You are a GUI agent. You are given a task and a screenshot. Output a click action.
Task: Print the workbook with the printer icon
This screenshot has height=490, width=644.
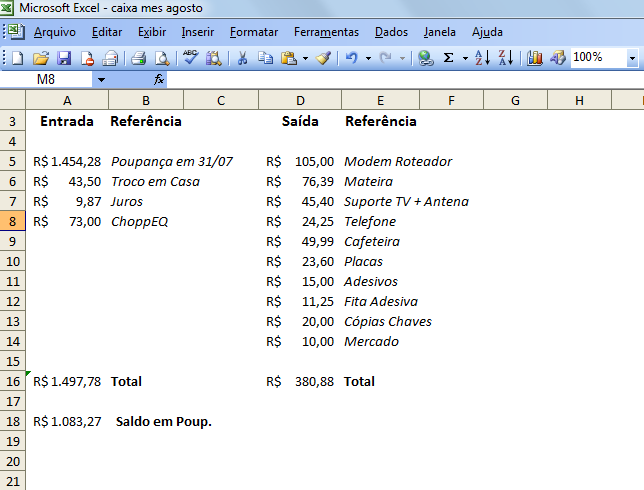coord(138,58)
